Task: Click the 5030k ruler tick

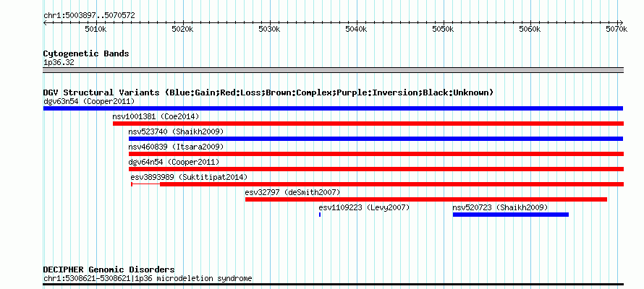Action: pyautogui.click(x=269, y=29)
